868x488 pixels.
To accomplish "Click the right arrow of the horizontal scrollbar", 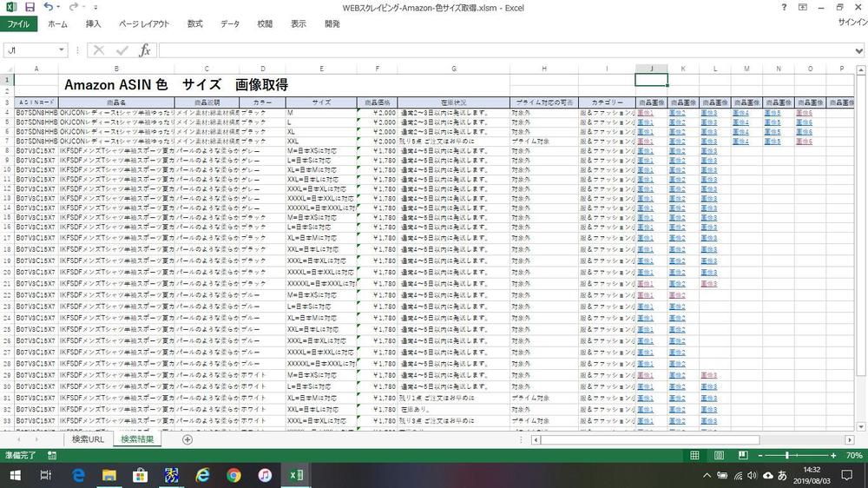I will coord(849,440).
